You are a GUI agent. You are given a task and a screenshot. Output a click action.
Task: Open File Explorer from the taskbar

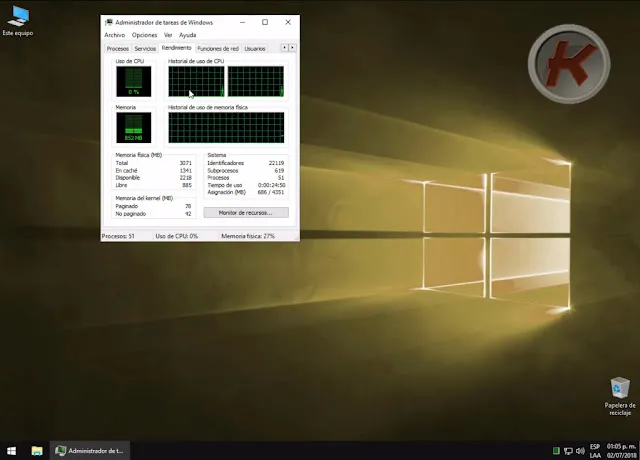[x=37, y=451]
